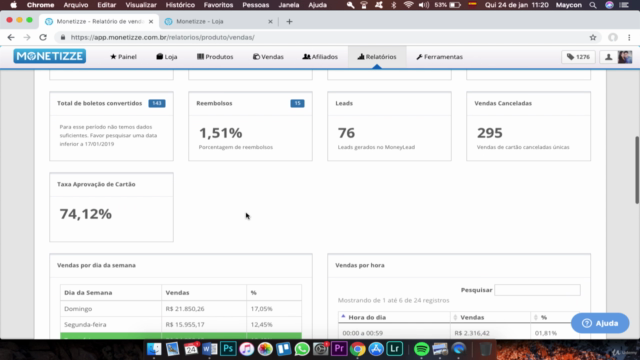Open Siri from the menu bar
The image size is (640, 360).
[x=609, y=5]
